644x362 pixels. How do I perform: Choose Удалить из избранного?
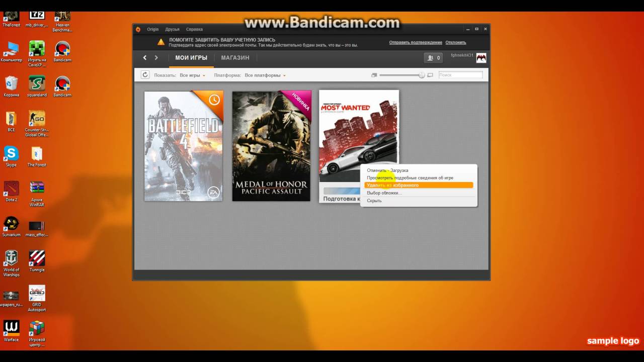(419, 186)
